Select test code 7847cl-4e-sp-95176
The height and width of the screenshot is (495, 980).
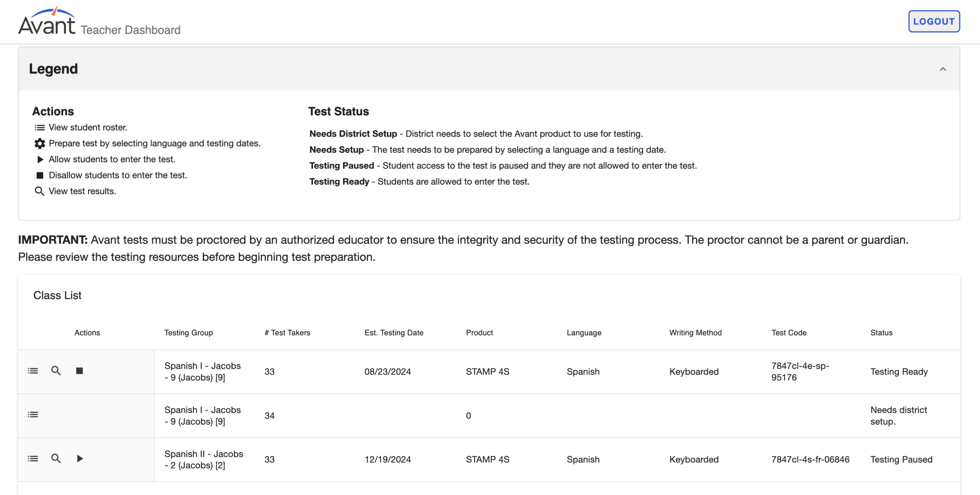(x=800, y=371)
